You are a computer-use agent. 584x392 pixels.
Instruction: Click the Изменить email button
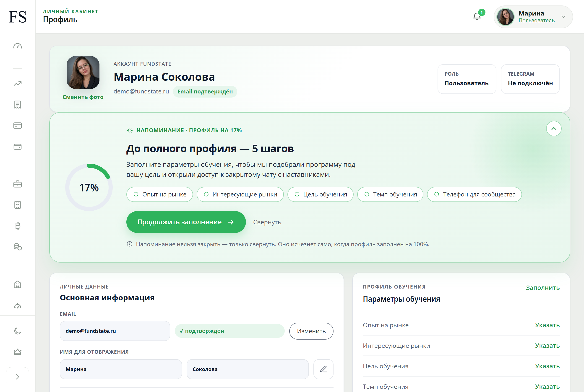pyautogui.click(x=311, y=331)
